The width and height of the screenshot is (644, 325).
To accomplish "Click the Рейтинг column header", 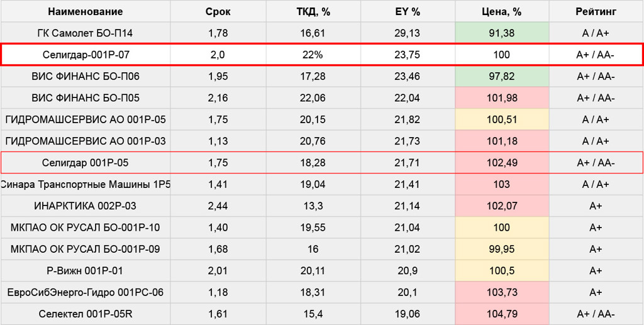I will click(x=596, y=11).
